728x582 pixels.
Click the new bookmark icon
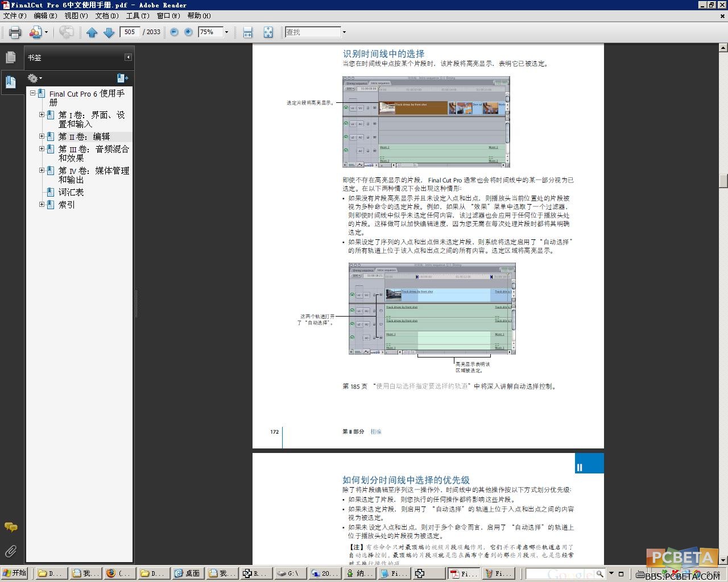(x=122, y=78)
